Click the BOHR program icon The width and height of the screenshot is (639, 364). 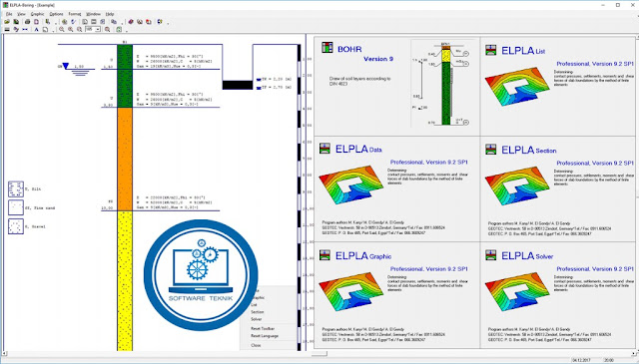coord(327,47)
